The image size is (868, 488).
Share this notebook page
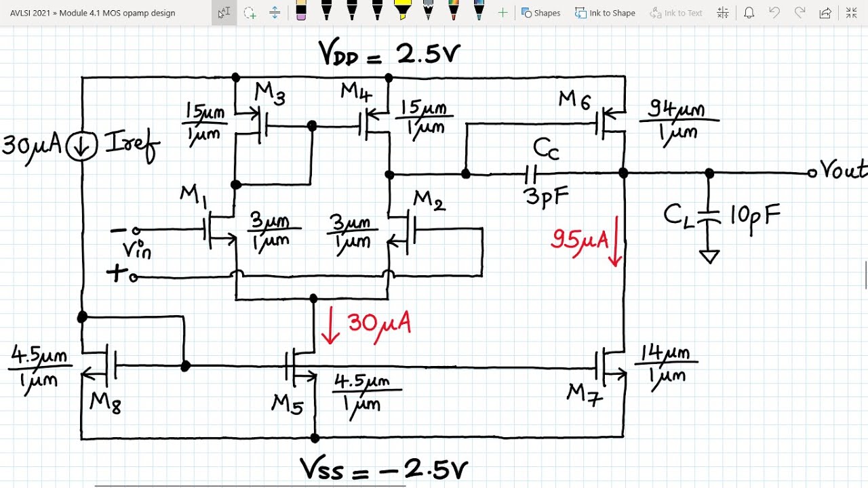coord(825,13)
